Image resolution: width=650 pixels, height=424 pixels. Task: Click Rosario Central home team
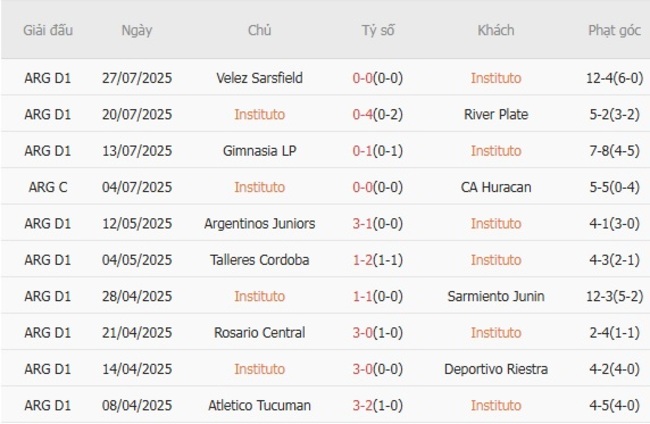tap(259, 333)
